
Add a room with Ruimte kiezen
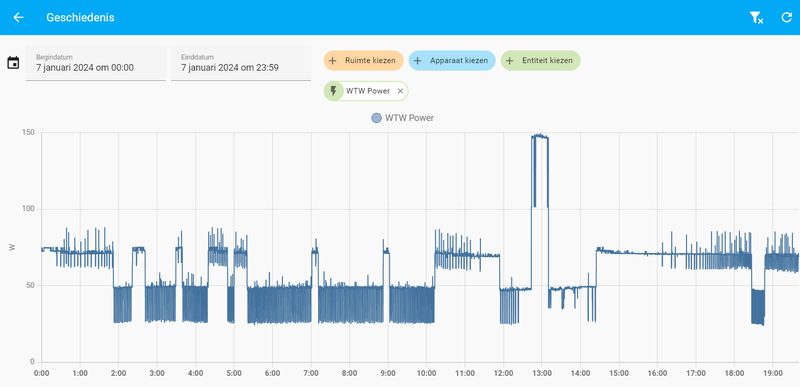click(363, 61)
